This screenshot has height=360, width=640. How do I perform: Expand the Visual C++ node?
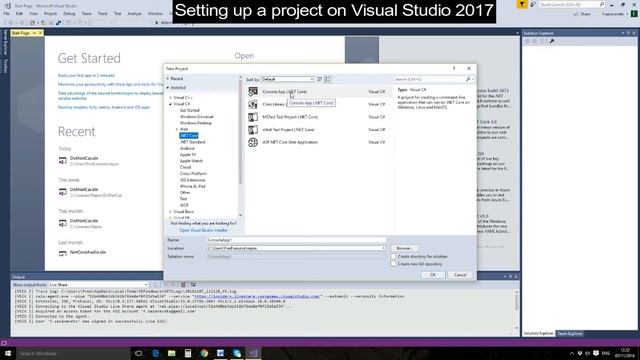(x=171, y=98)
